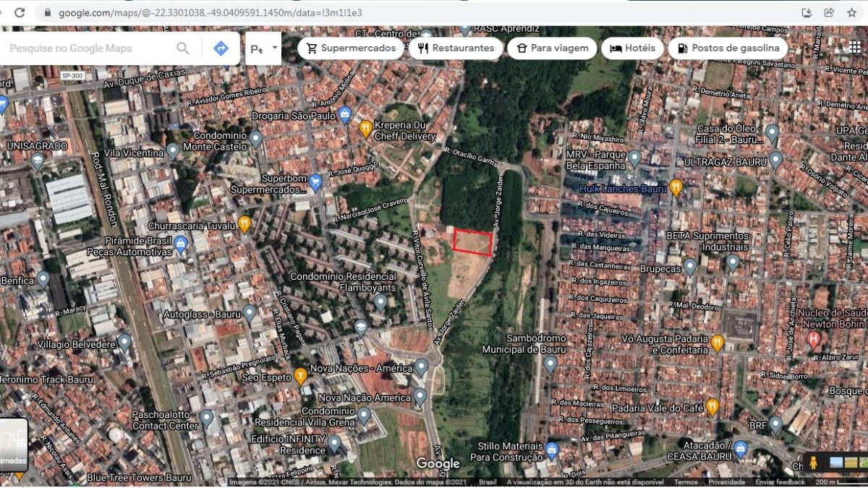Filter by Restaurantes chip
This screenshot has width=868, height=488.
tap(456, 48)
